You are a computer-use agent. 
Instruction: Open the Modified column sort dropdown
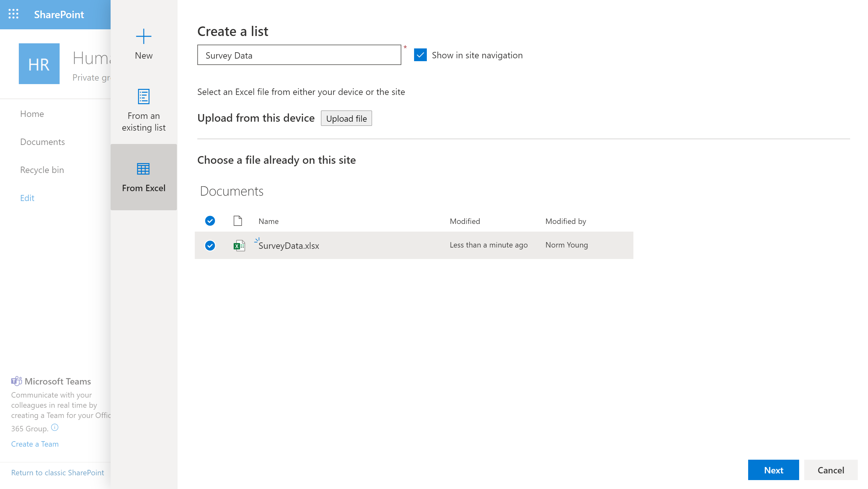point(465,221)
